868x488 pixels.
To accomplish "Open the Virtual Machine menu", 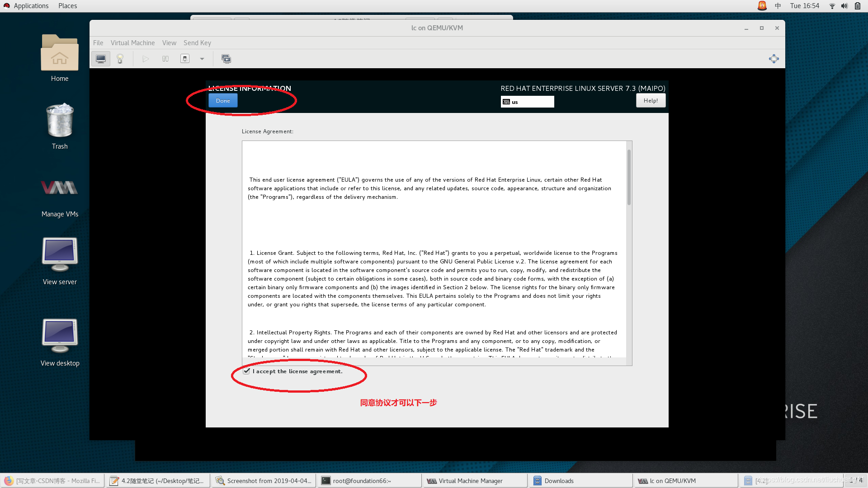I will point(132,43).
